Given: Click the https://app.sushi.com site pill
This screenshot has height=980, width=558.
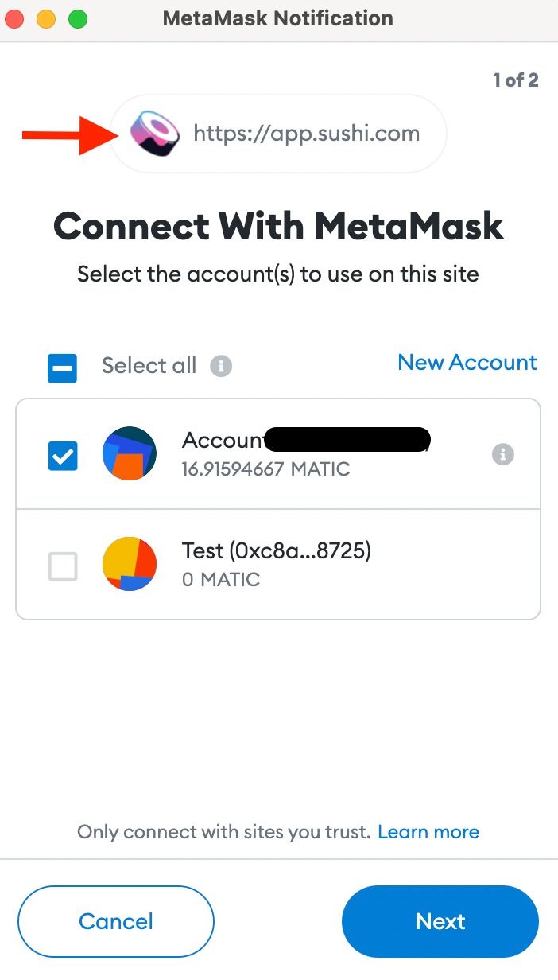Looking at the screenshot, I should click(305, 134).
